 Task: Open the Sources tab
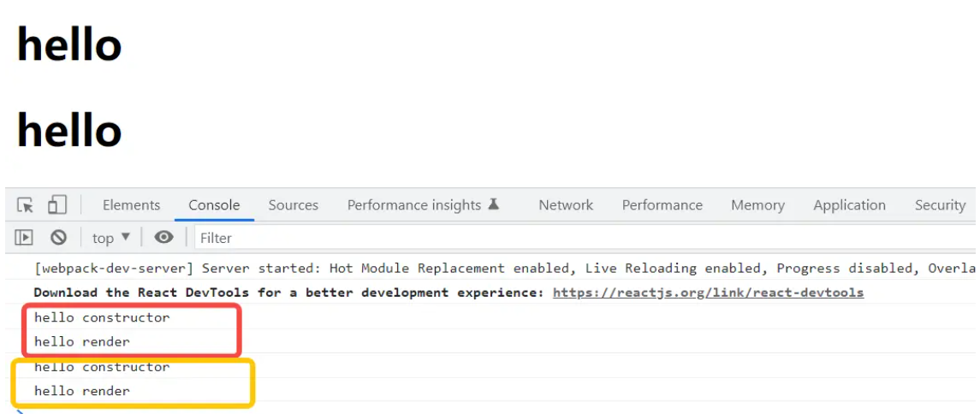click(293, 204)
